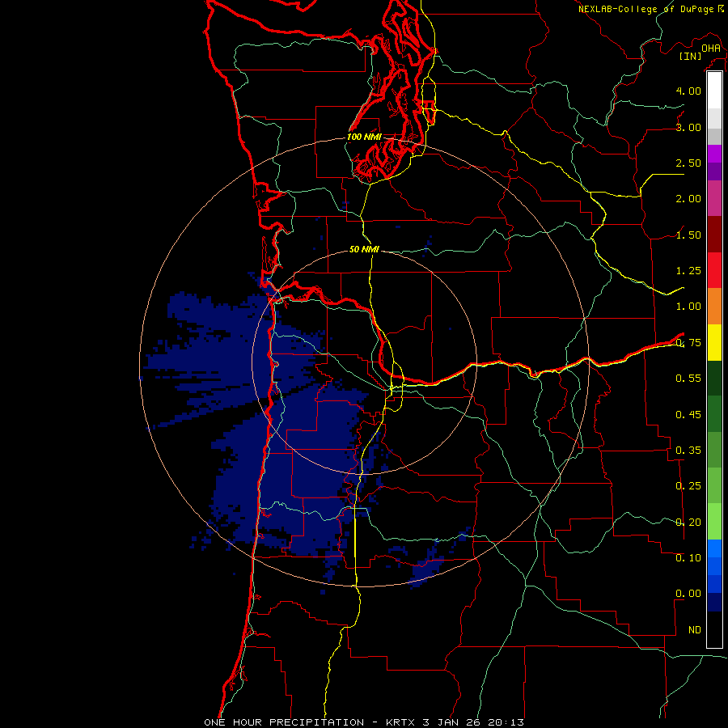Click the 1.25 legend value
This screenshot has height=728, width=728.
688,271
